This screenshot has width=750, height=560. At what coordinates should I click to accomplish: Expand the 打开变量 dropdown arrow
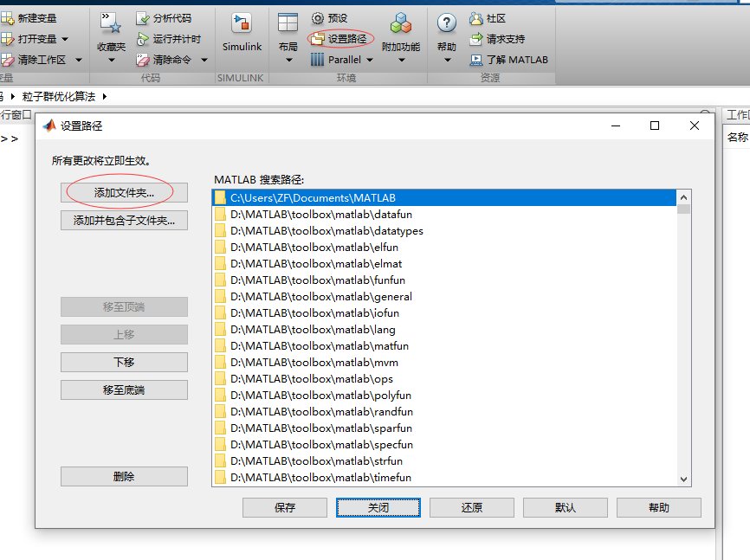[x=63, y=37]
